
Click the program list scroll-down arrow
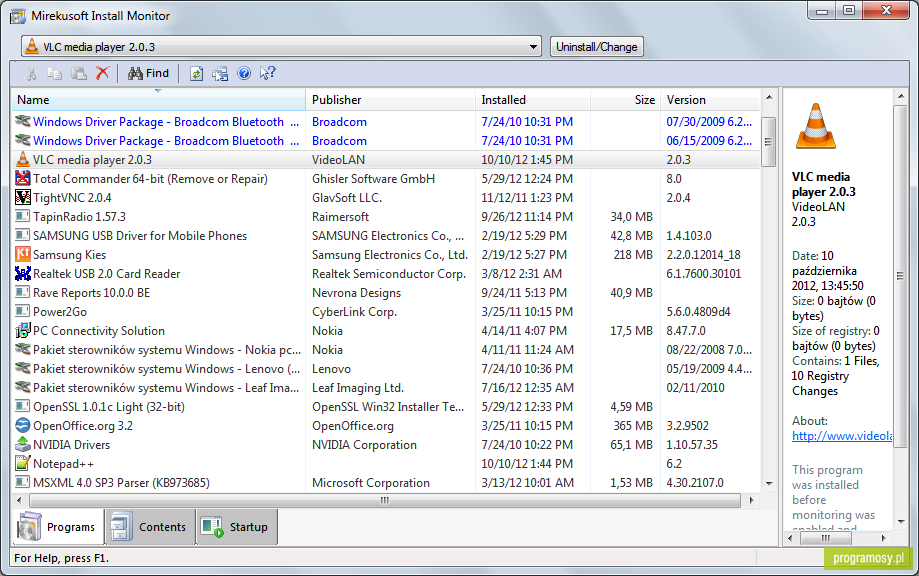pos(769,483)
